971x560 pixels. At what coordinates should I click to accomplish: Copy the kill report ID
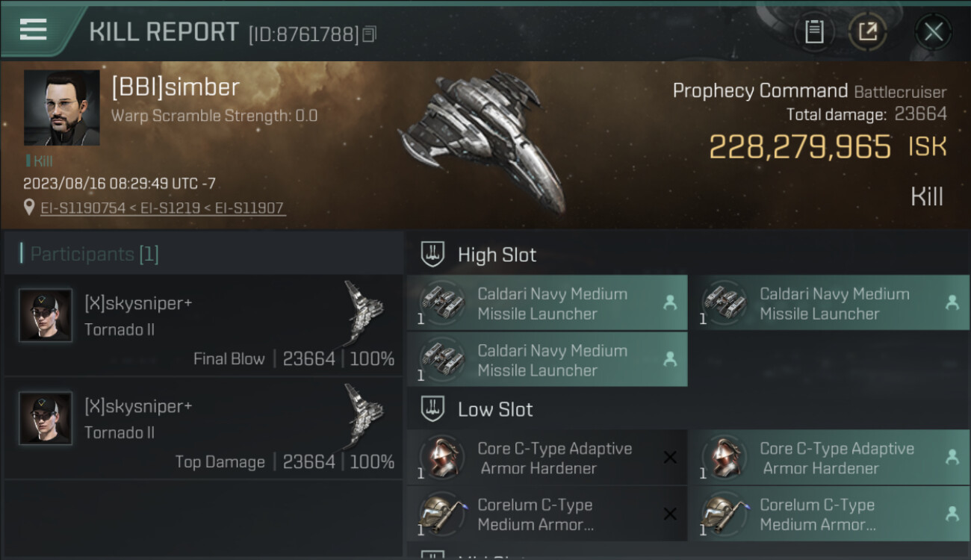click(x=370, y=34)
